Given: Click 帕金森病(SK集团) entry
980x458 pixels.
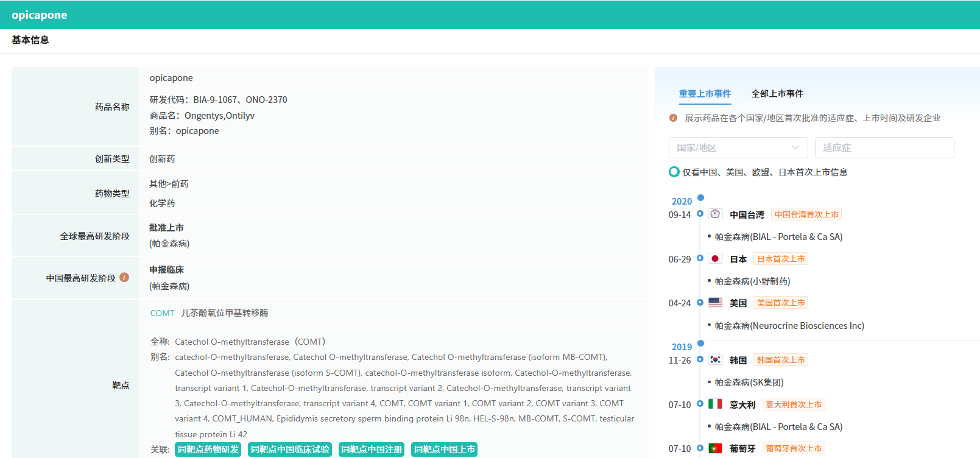Looking at the screenshot, I should pos(749,382).
